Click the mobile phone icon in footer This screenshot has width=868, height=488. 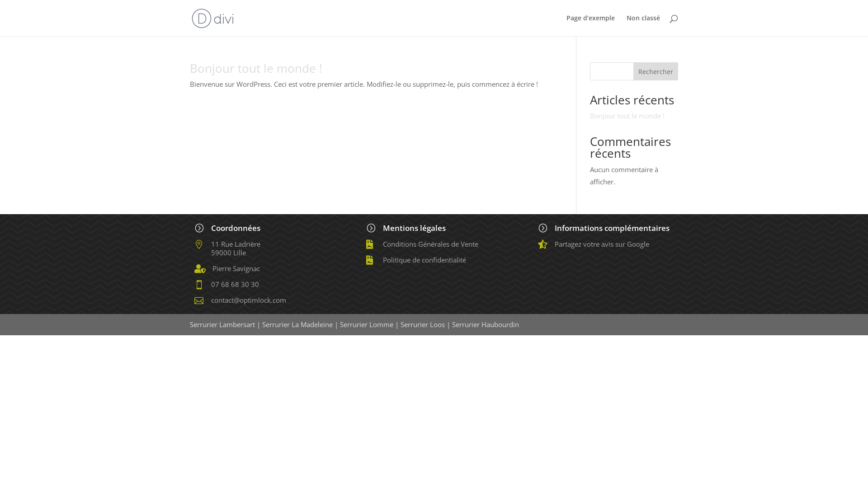(x=199, y=285)
